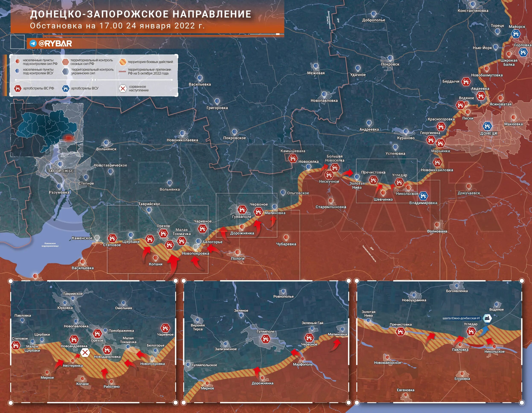Click the Telegram icon beside @RYBAR
This screenshot has height=413, width=532.
(33, 44)
